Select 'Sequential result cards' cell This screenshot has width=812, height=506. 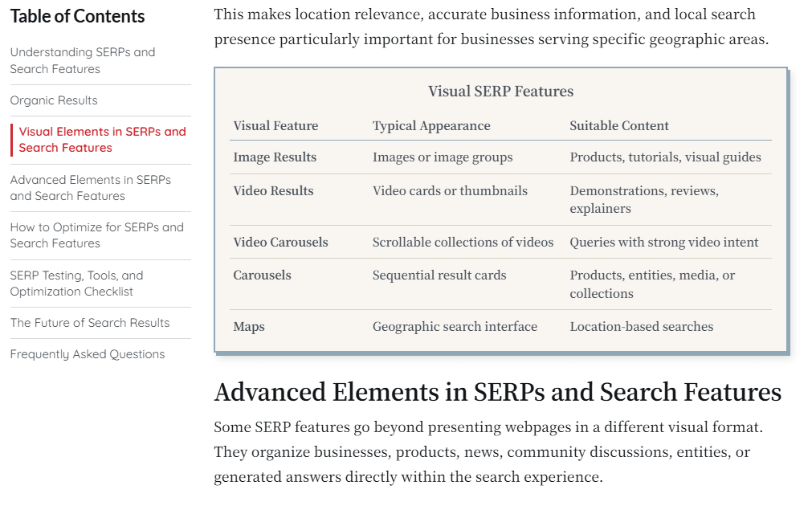coord(439,275)
